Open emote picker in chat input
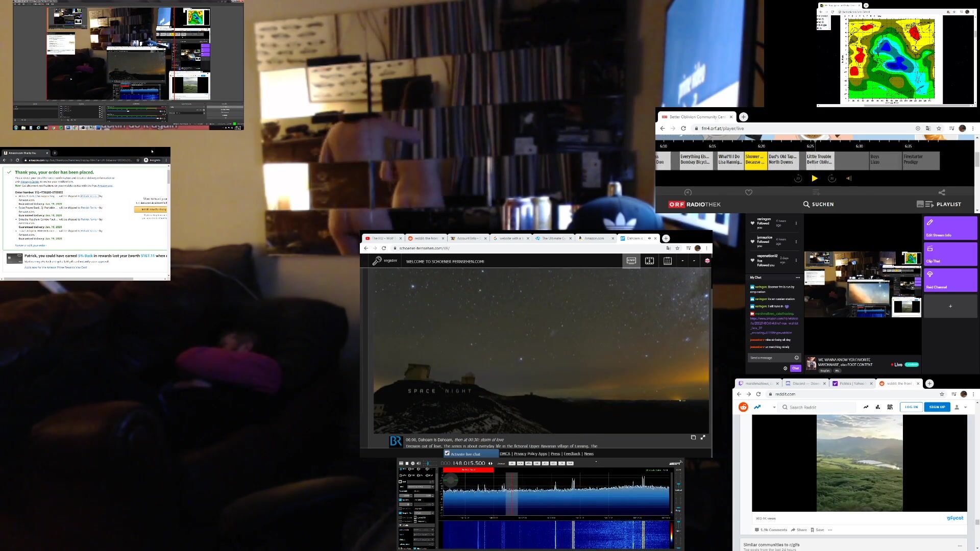Viewport: 980px width, 551px height. click(796, 358)
